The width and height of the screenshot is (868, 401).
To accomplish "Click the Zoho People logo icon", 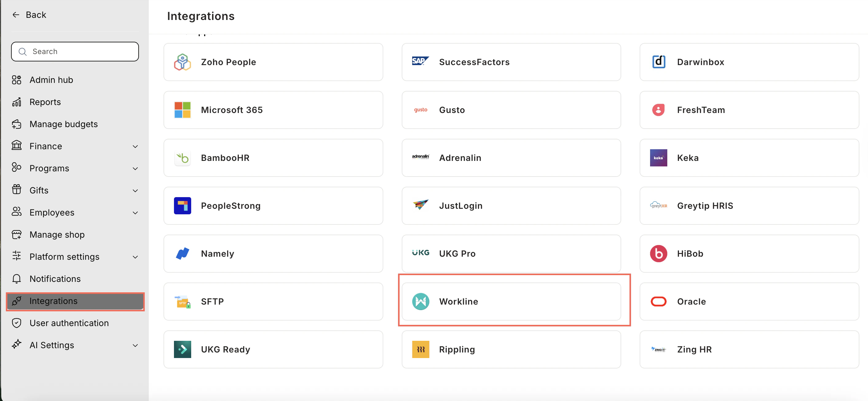I will (x=182, y=62).
